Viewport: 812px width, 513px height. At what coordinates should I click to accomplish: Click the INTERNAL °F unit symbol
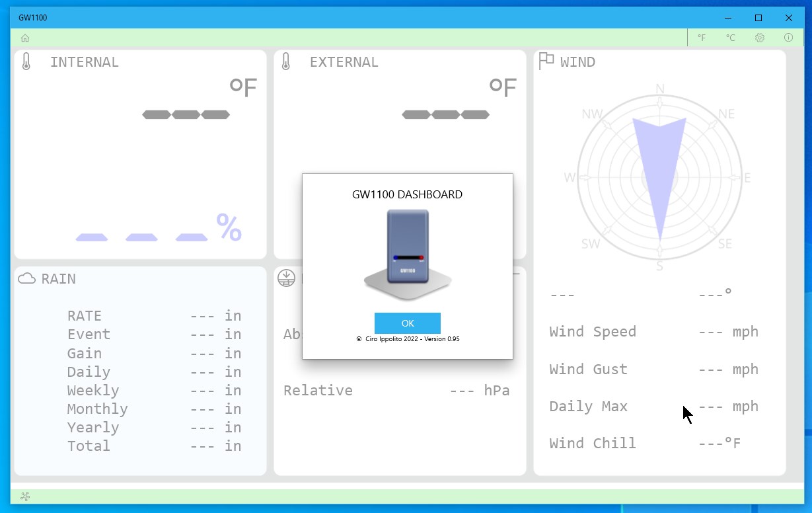point(243,87)
